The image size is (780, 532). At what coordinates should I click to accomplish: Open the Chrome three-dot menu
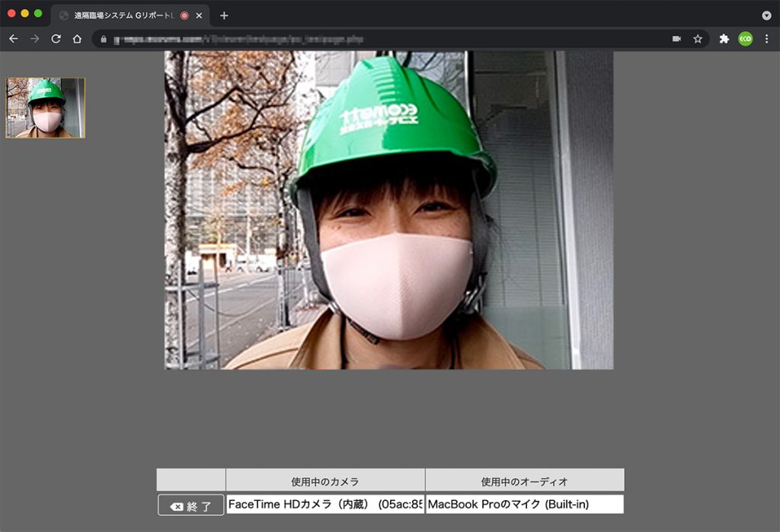[x=766, y=39]
